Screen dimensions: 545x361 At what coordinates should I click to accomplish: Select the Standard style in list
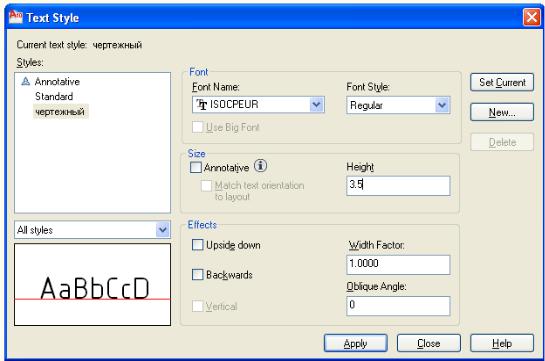(54, 97)
